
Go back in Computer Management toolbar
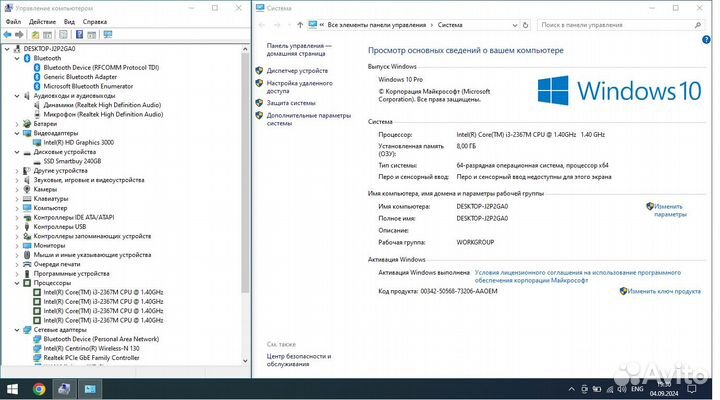tap(7, 34)
